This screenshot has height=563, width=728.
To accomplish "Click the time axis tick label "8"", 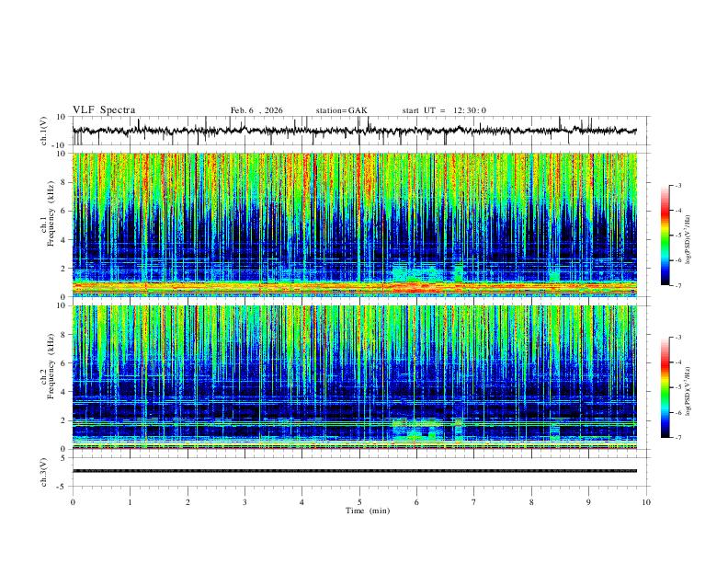I will 531,502.
